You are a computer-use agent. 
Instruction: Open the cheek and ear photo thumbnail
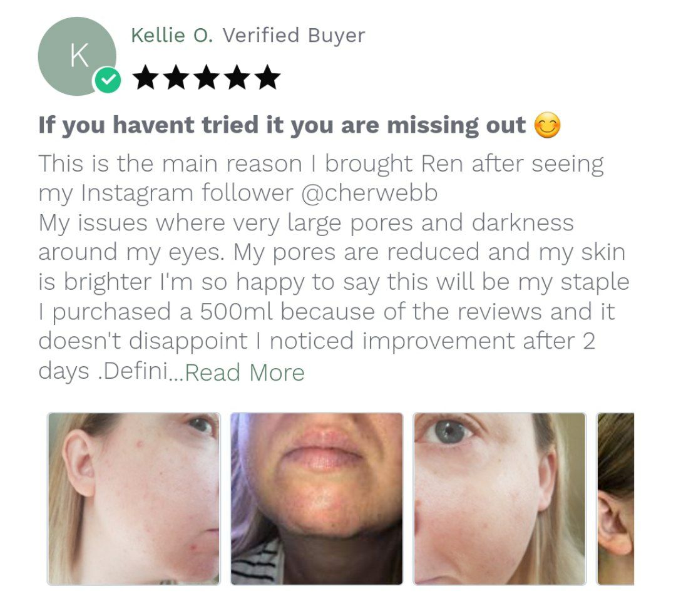(134, 499)
